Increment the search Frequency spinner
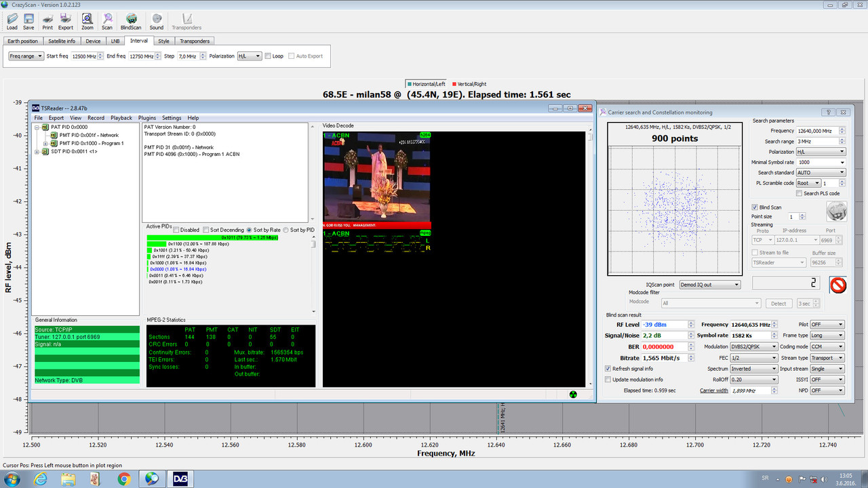 coord(843,129)
